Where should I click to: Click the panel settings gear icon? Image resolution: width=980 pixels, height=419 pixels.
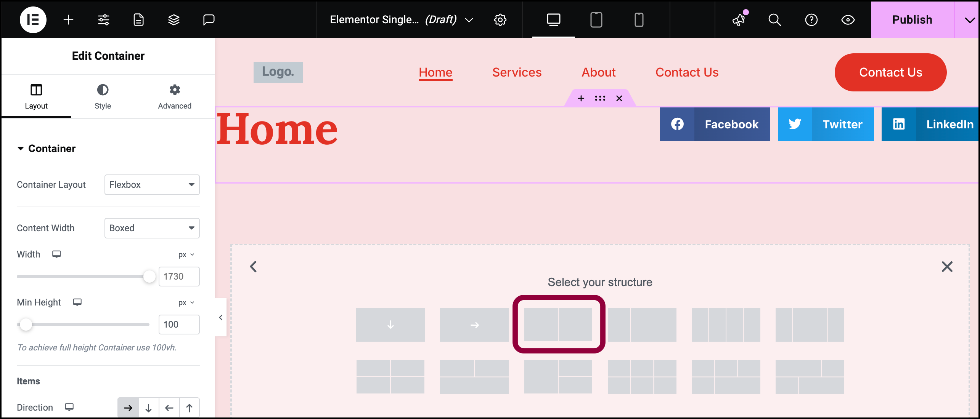coord(500,19)
